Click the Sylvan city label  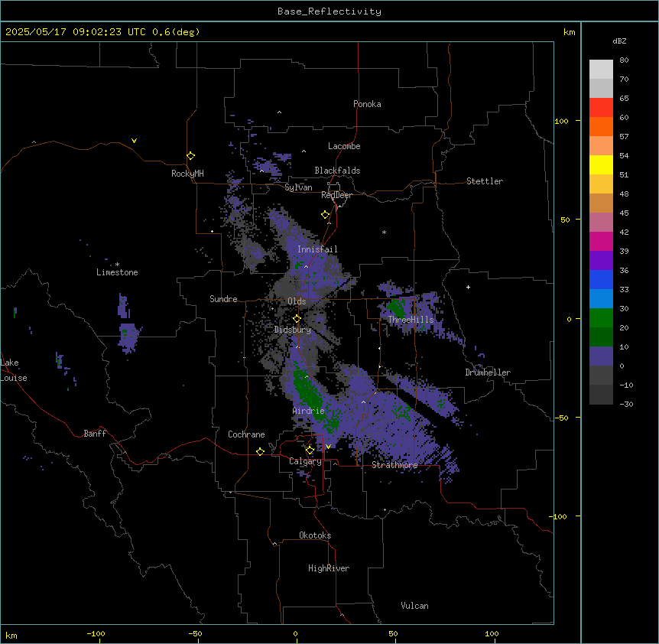coord(298,187)
